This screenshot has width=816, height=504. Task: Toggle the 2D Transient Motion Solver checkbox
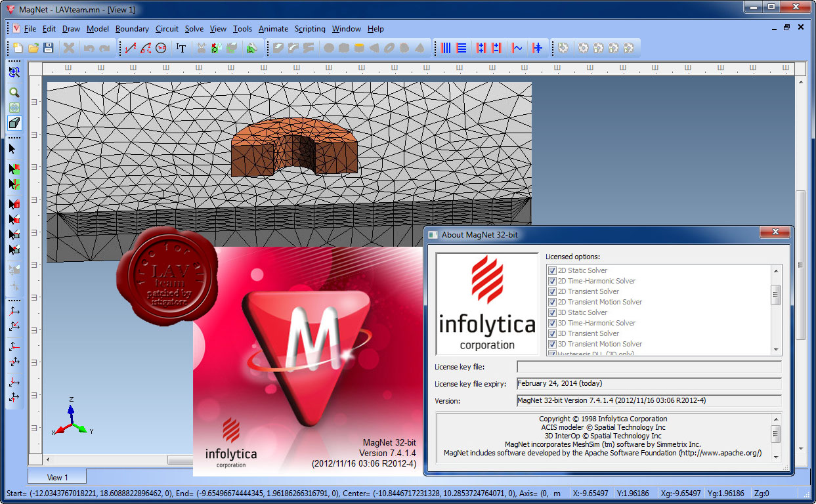point(552,302)
